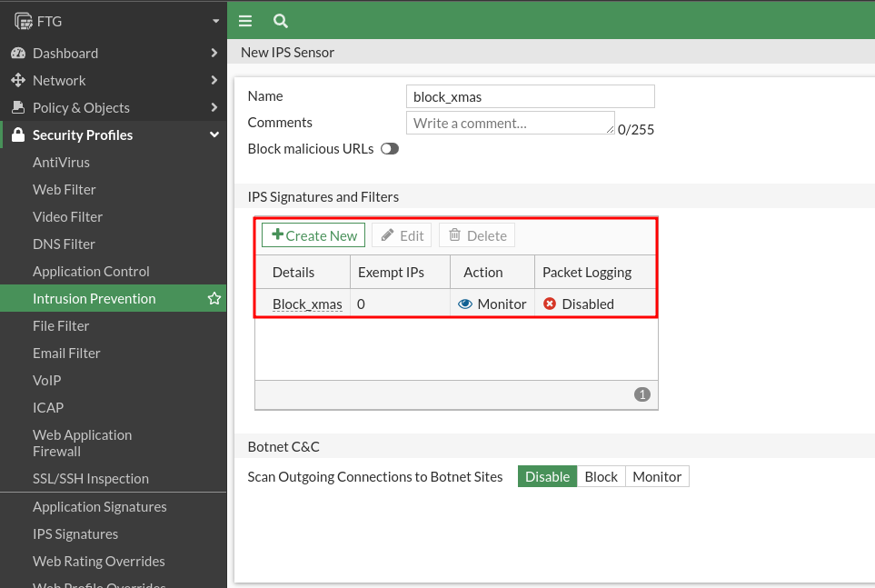
Task: Toggle the Block malicious URLs switch
Action: click(x=390, y=149)
